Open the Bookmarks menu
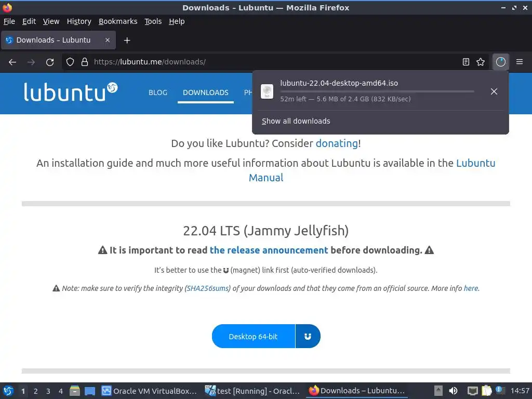532x399 pixels. 118,21
